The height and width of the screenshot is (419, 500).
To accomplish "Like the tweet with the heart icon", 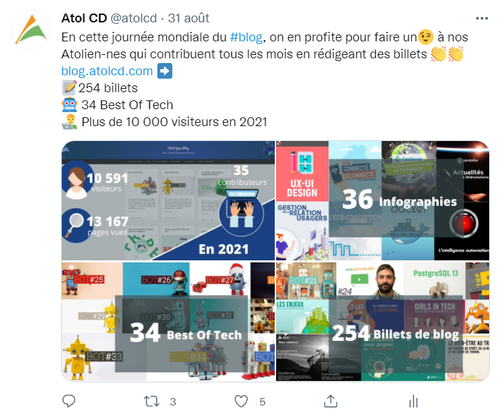I will (241, 401).
